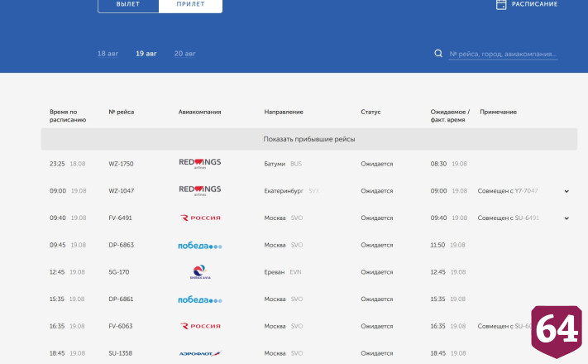Click expected time 08:30 for WZ-1750
Screen dimensions: 588x364
(x=438, y=164)
